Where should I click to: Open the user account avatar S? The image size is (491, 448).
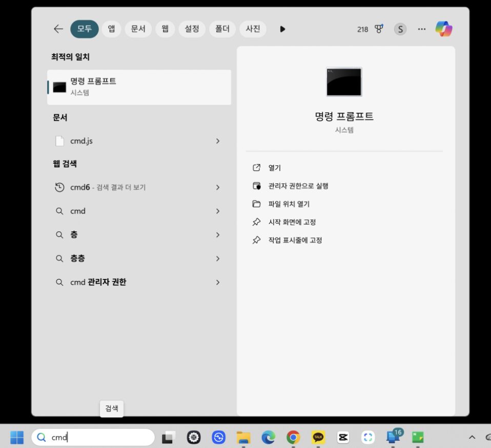click(400, 29)
